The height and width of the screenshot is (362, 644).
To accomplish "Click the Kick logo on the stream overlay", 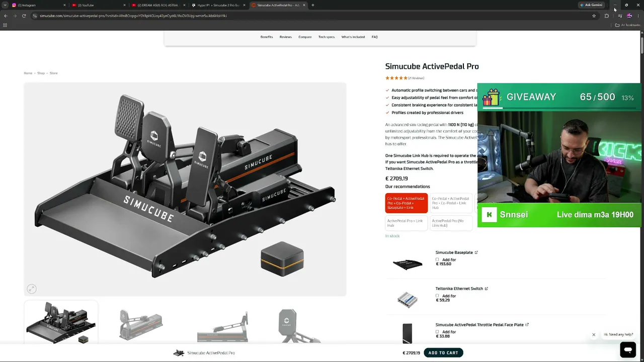I will [489, 215].
